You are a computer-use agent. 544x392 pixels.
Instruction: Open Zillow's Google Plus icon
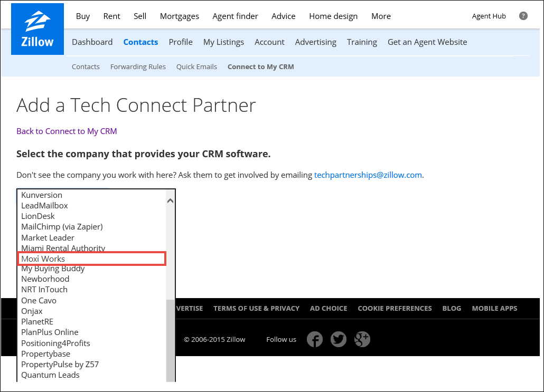tap(362, 339)
